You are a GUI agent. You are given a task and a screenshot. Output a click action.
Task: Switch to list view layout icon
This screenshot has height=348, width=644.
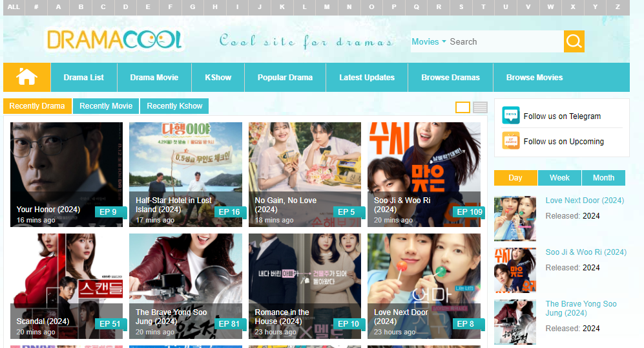(x=480, y=107)
